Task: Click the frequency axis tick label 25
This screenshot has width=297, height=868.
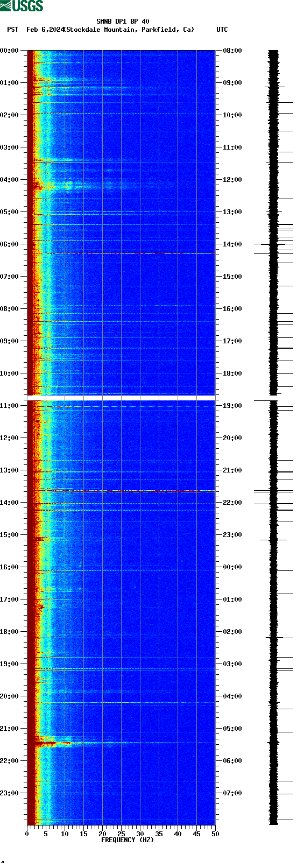Action: point(121,834)
